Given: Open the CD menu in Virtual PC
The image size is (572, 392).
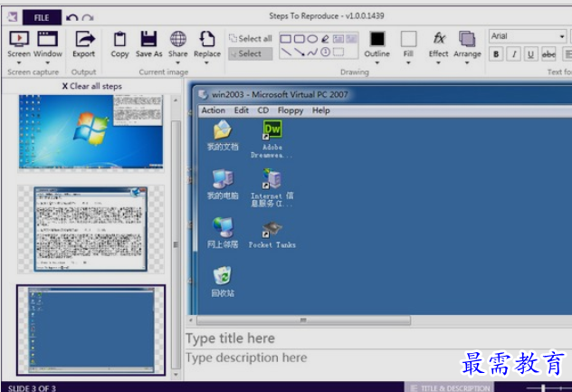Looking at the screenshot, I should coord(263,110).
